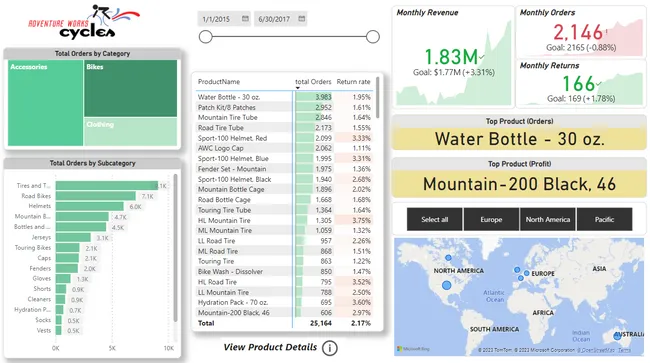Viewport: 650px width, 363px height.
Task: Select the Bikes block in the treemap
Action: [x=131, y=88]
